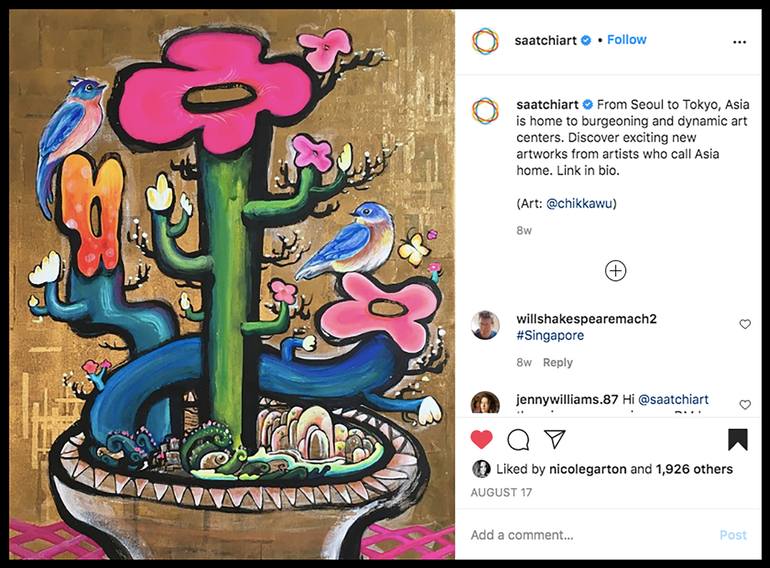Open the @chikkawu artist mention

[579, 203]
